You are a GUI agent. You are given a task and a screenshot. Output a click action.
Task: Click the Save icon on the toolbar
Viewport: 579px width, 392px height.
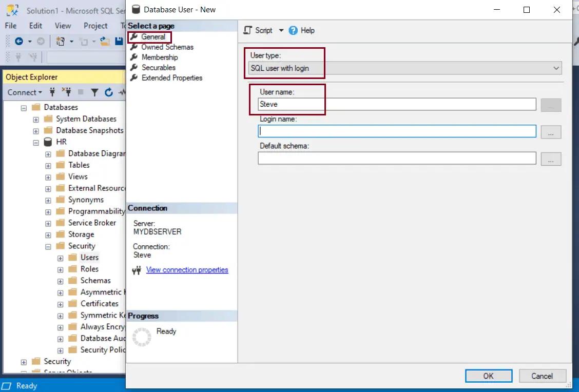119,41
